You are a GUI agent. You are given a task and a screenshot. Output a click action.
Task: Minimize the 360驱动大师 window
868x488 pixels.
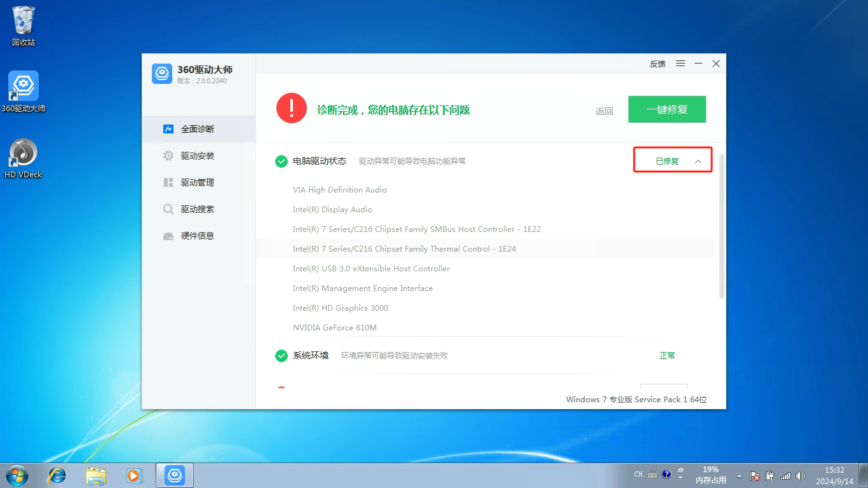point(698,64)
